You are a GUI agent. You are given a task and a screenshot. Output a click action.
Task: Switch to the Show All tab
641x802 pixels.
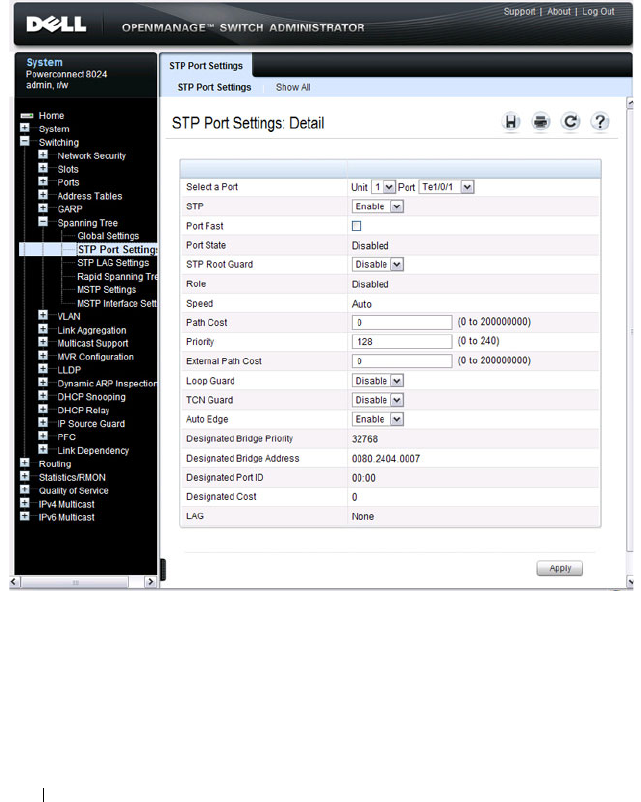click(x=293, y=87)
